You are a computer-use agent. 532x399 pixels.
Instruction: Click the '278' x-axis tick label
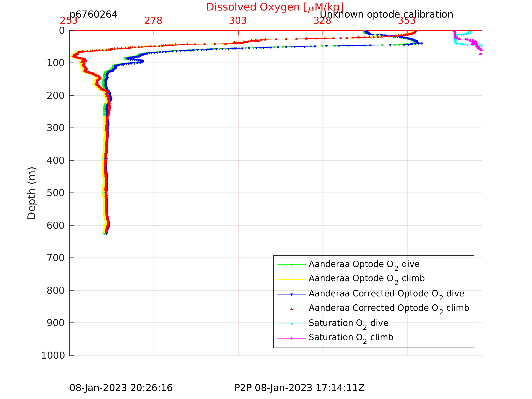point(153,21)
